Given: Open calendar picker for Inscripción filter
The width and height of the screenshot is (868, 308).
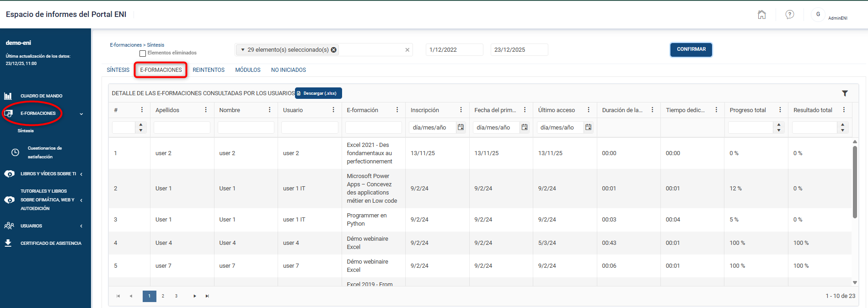Looking at the screenshot, I should (461, 127).
